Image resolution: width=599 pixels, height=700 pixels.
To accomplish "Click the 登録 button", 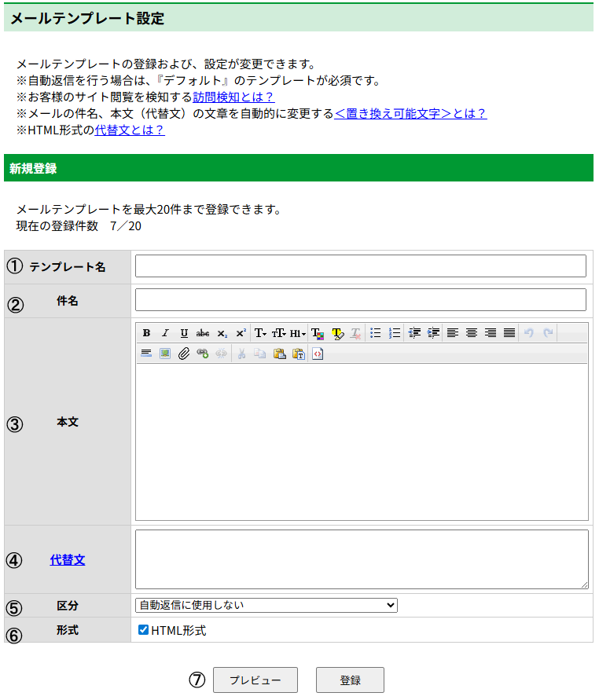I will tap(350, 680).
